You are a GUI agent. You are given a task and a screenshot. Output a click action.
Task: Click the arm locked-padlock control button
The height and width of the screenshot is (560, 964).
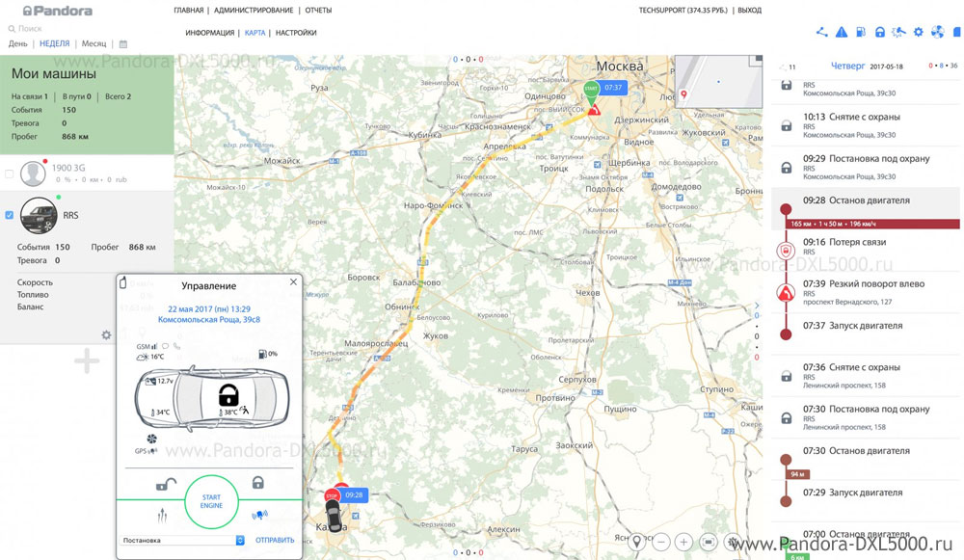(x=258, y=483)
